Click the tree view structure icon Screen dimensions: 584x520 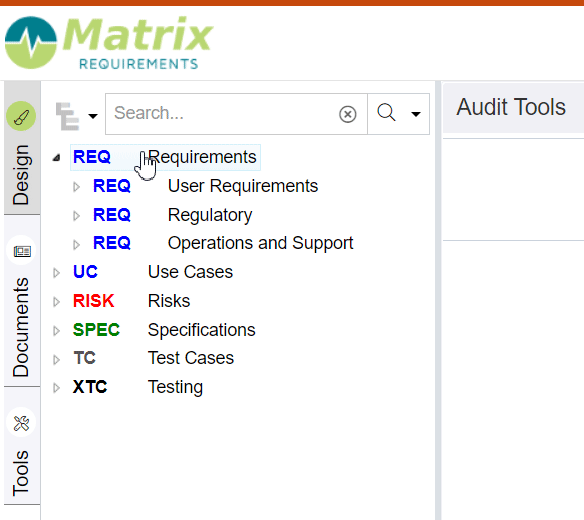pyautogui.click(x=67, y=116)
